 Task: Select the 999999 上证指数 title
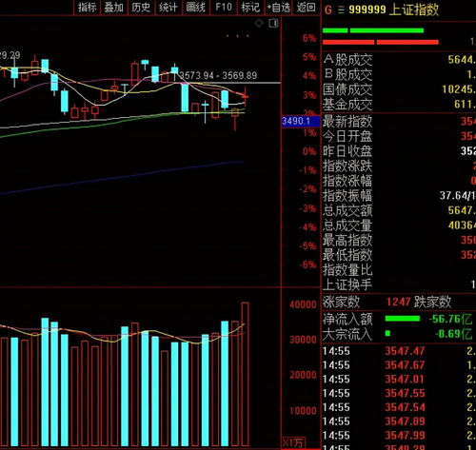pyautogui.click(x=393, y=10)
